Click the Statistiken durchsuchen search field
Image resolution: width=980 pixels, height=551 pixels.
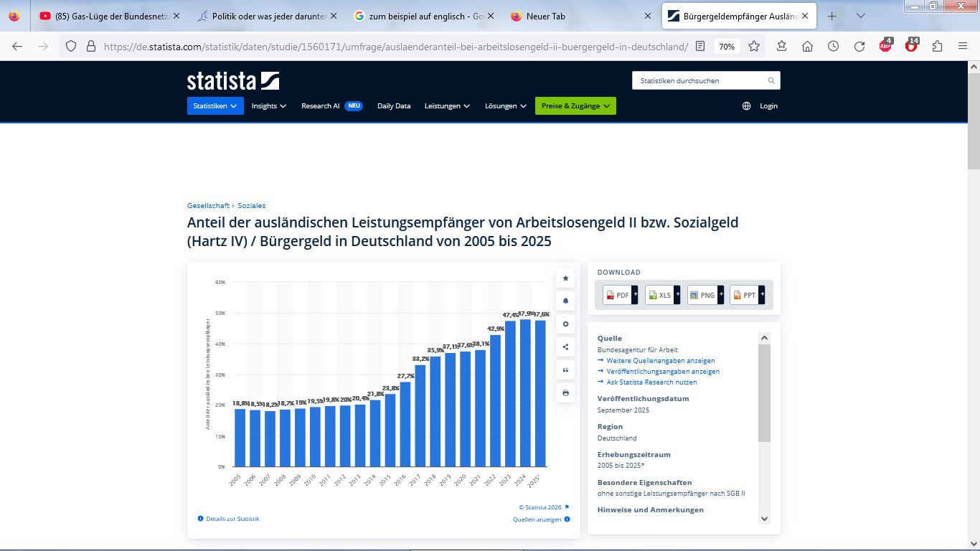tap(699, 80)
